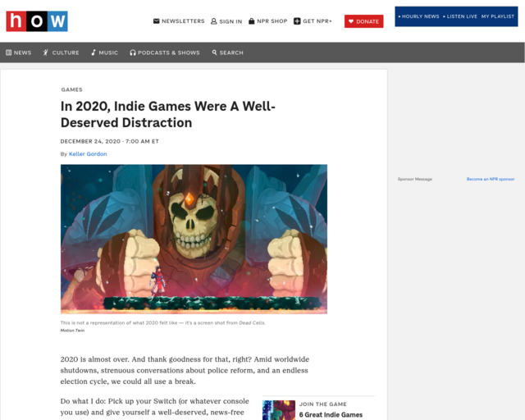Click the Music note icon

click(x=94, y=52)
